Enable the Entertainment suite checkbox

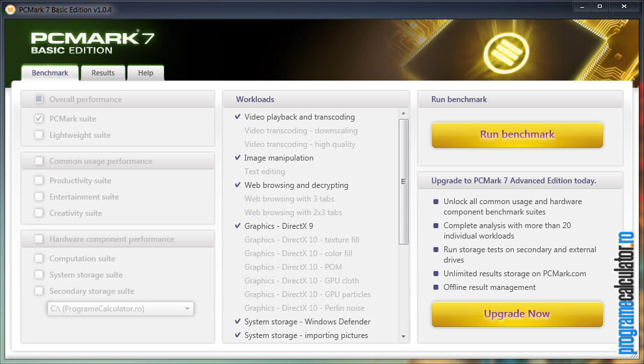tap(39, 196)
